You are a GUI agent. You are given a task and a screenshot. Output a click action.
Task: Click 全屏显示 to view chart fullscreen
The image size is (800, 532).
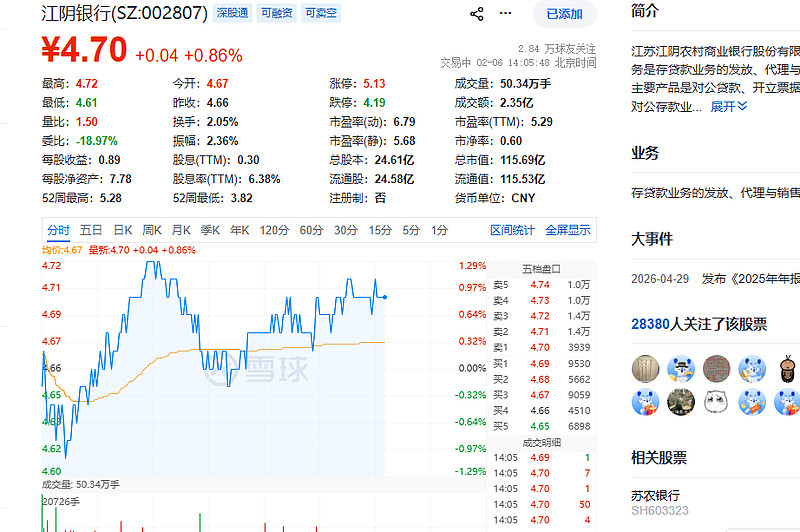568,231
